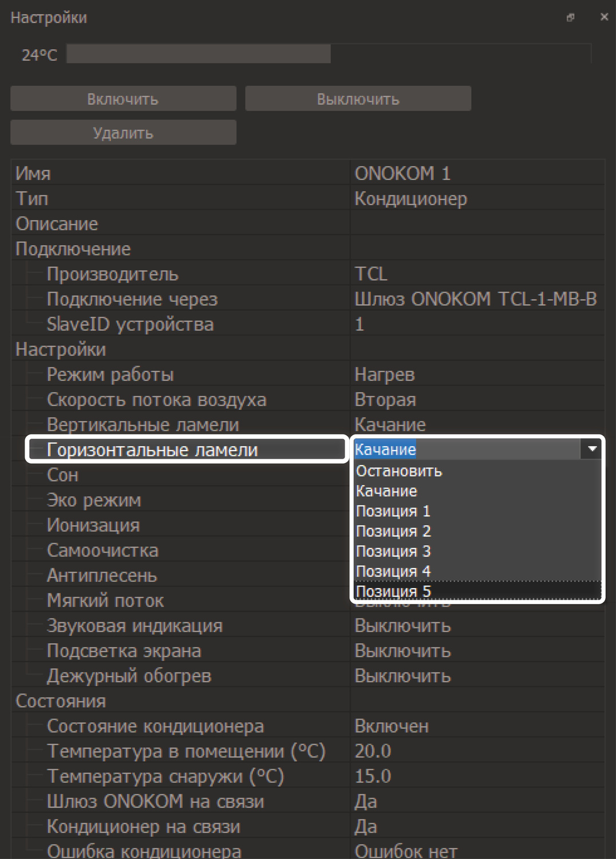Screen dimensions: 616x859
Task: Close the Настройки panel
Action: point(604,17)
